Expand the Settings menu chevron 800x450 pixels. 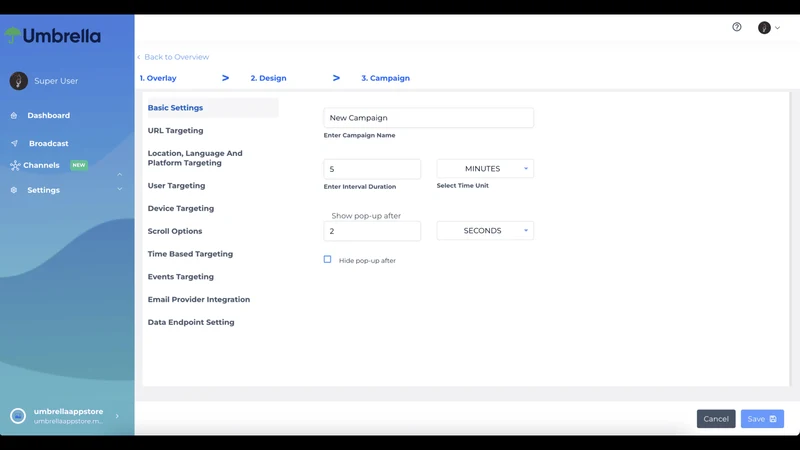coord(119,189)
